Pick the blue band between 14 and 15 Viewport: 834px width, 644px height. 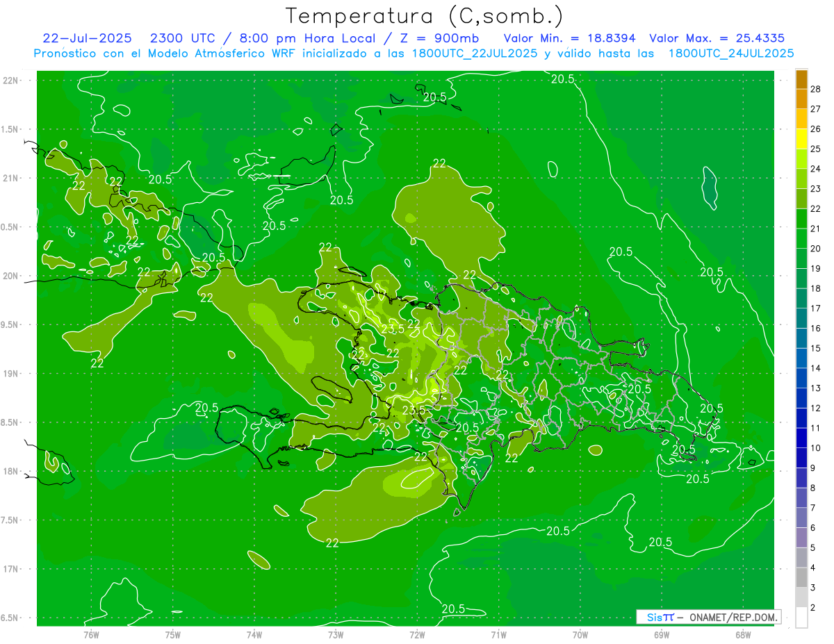[x=801, y=358]
